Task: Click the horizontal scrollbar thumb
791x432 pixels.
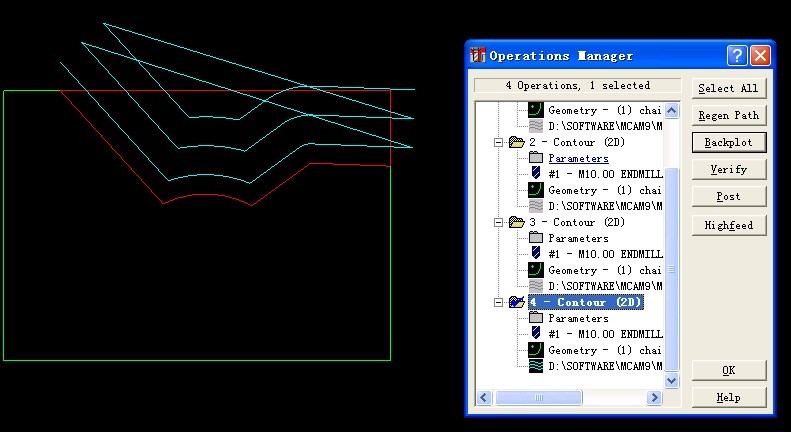Action: (539, 398)
